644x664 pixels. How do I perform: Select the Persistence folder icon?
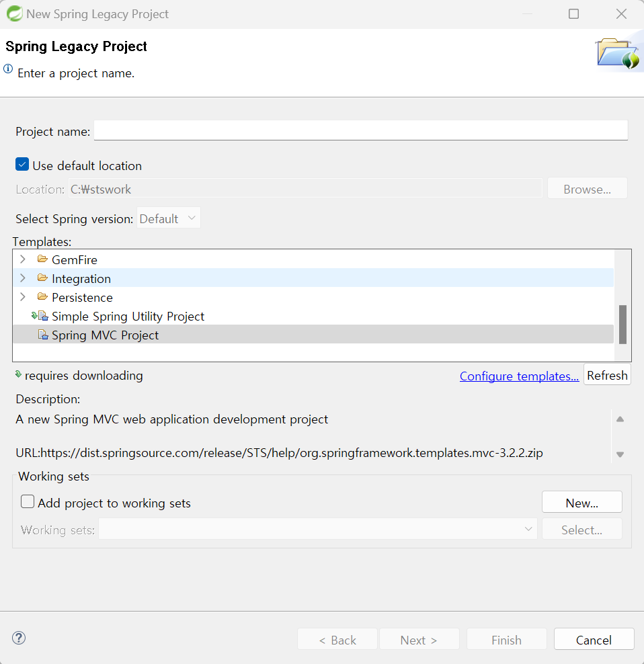(42, 297)
